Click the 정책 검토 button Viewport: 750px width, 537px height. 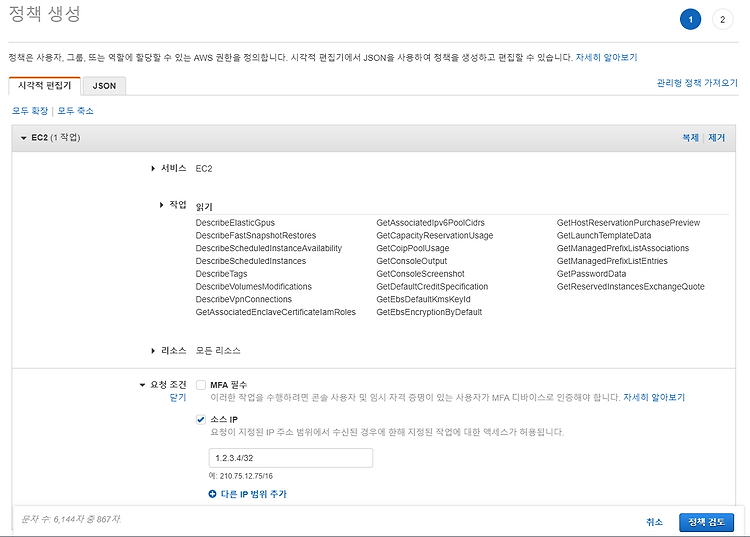tap(706, 522)
